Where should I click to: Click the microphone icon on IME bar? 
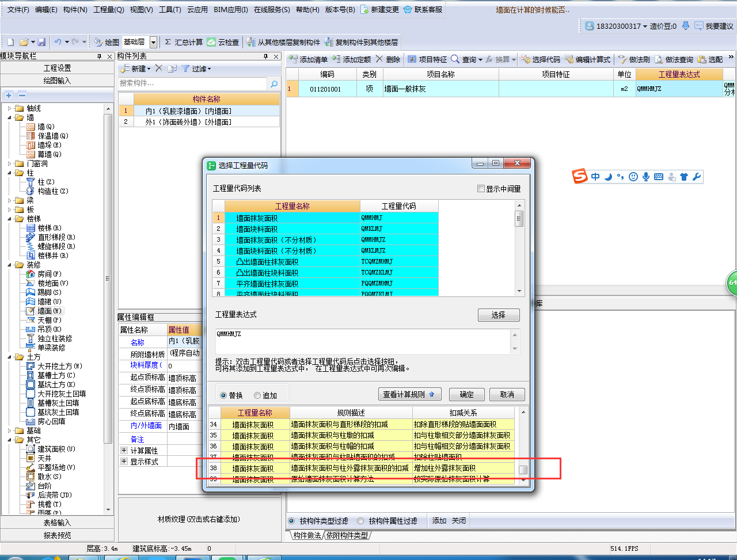[x=646, y=177]
